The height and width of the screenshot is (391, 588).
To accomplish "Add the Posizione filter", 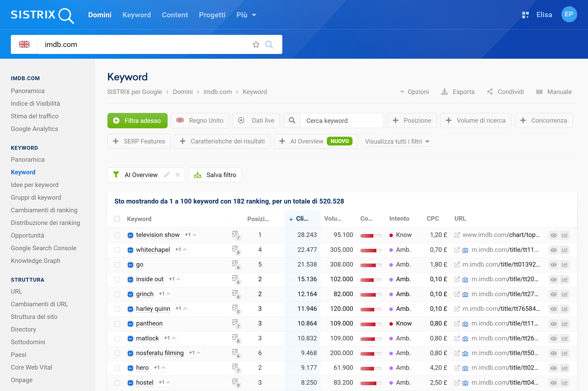I will pos(412,120).
